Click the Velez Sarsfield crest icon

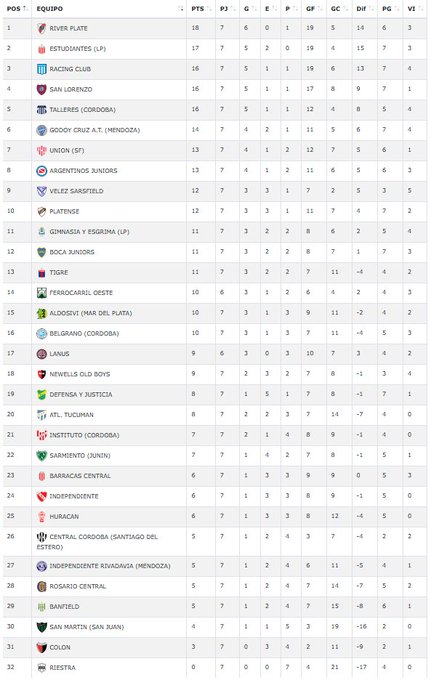(42, 191)
